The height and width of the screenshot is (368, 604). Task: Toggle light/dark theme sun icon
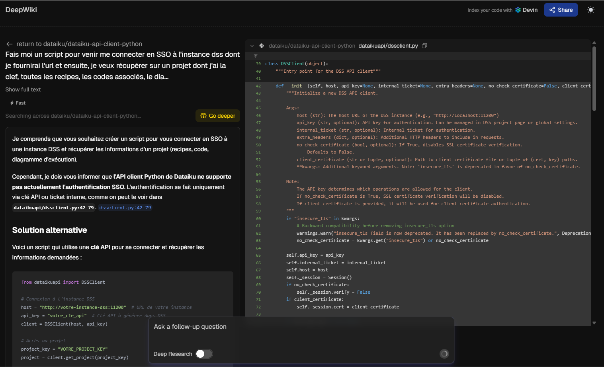[x=591, y=10]
